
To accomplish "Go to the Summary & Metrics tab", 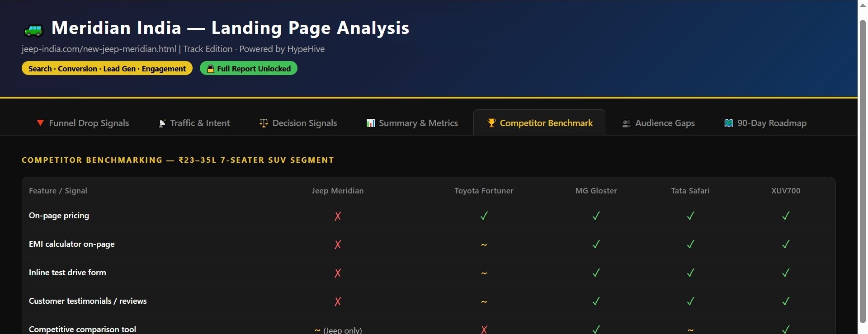I will coord(412,123).
